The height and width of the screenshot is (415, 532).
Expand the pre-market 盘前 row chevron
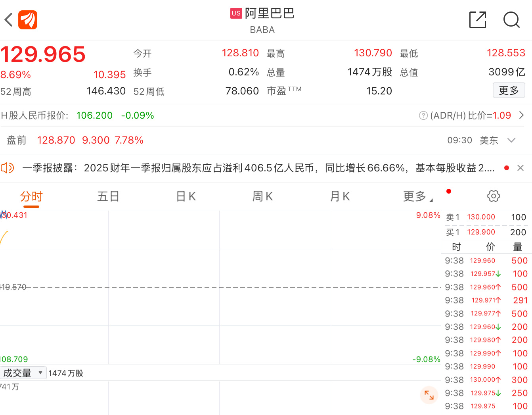coord(511,140)
